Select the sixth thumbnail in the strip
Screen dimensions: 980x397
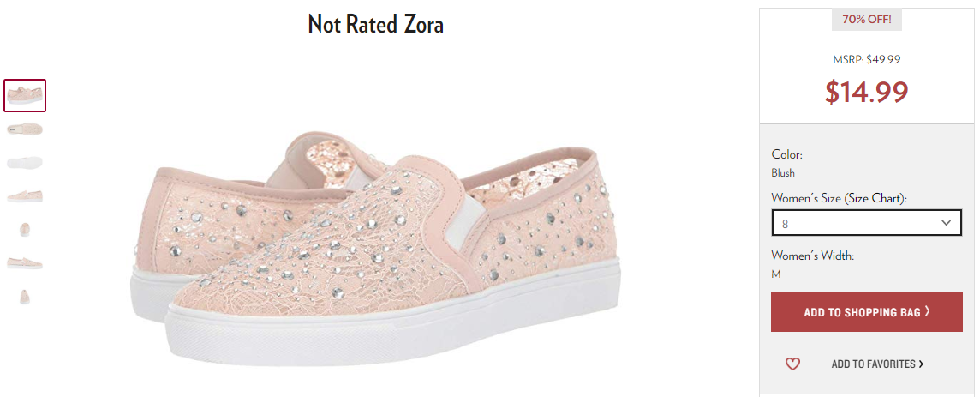(25, 262)
